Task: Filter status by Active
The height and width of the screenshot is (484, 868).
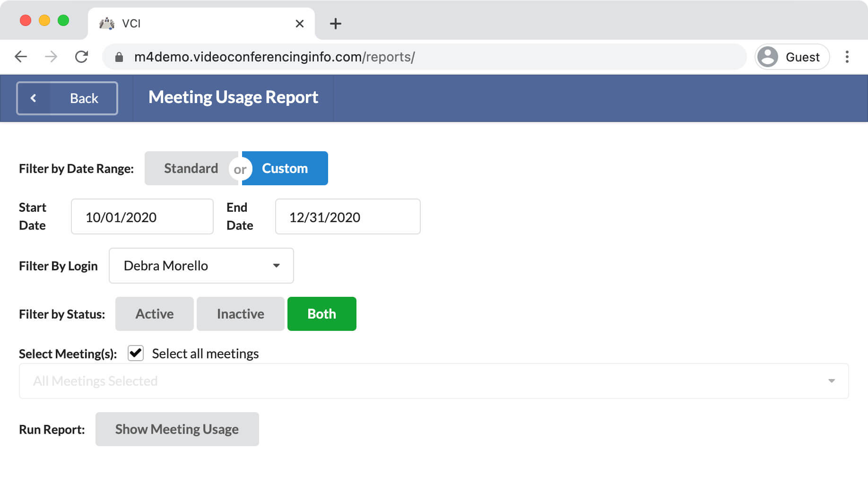Action: pos(155,314)
